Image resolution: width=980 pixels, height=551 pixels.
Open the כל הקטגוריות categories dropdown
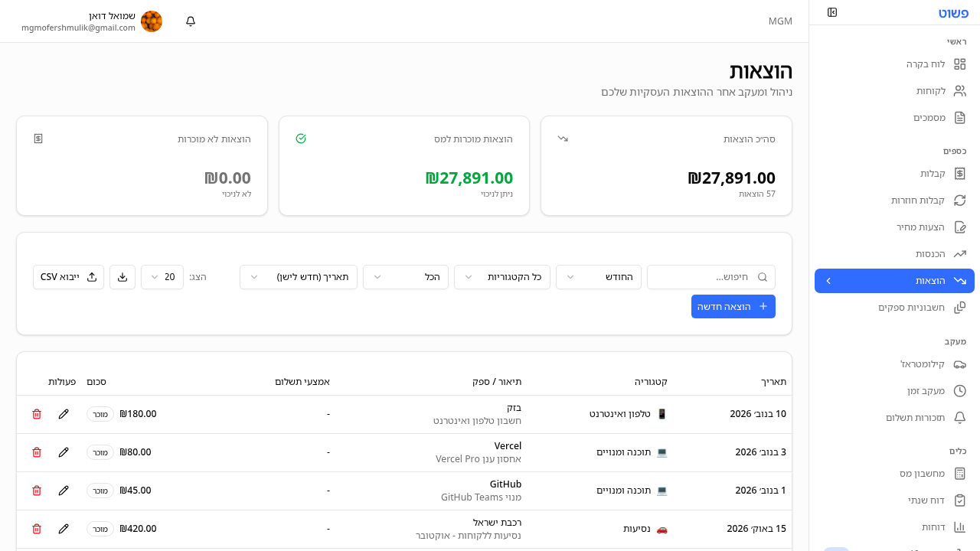(501, 277)
